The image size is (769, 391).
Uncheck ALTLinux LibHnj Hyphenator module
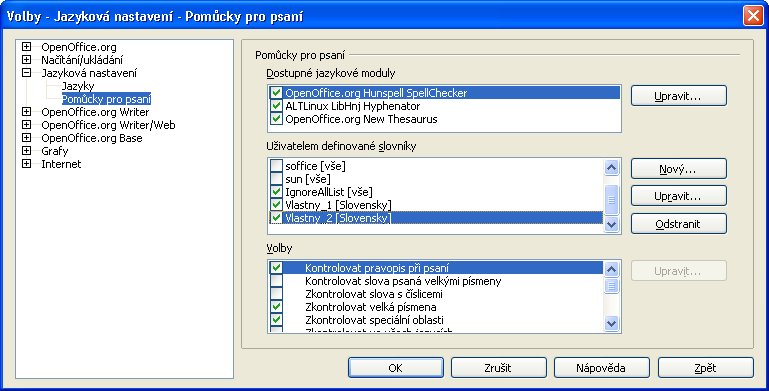click(276, 106)
